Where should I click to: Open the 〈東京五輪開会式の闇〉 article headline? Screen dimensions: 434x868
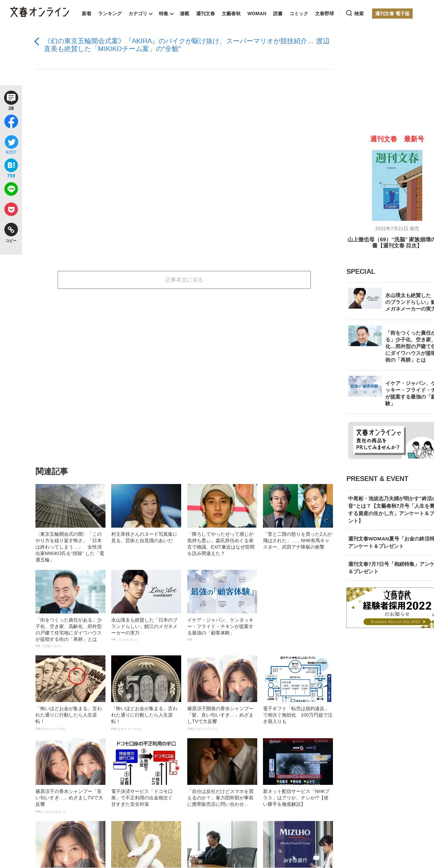(x=70, y=547)
